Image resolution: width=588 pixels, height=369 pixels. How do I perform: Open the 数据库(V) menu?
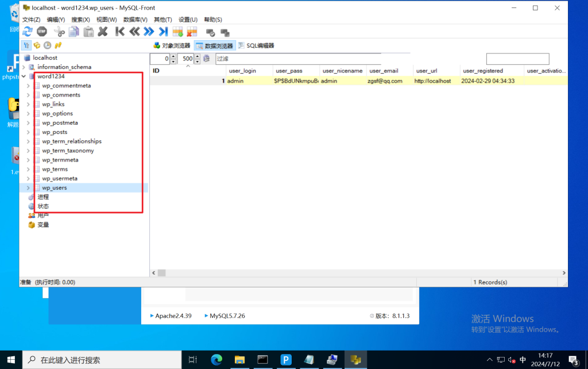136,20
